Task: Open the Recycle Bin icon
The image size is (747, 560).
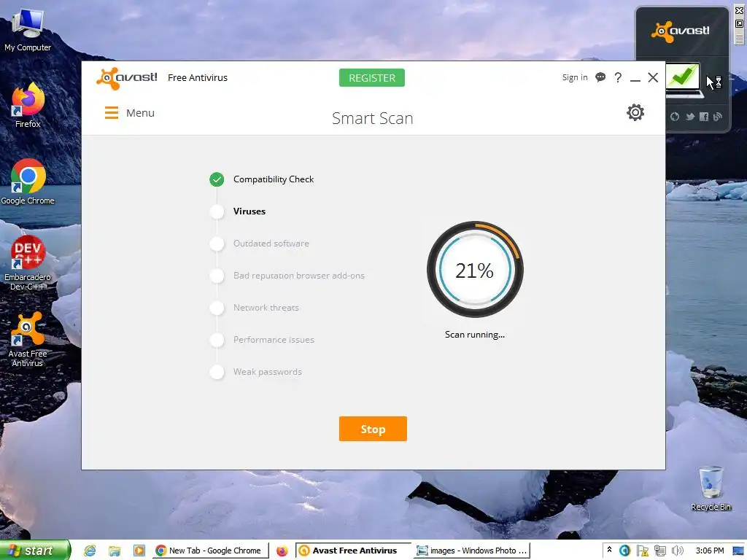Action: click(x=711, y=488)
